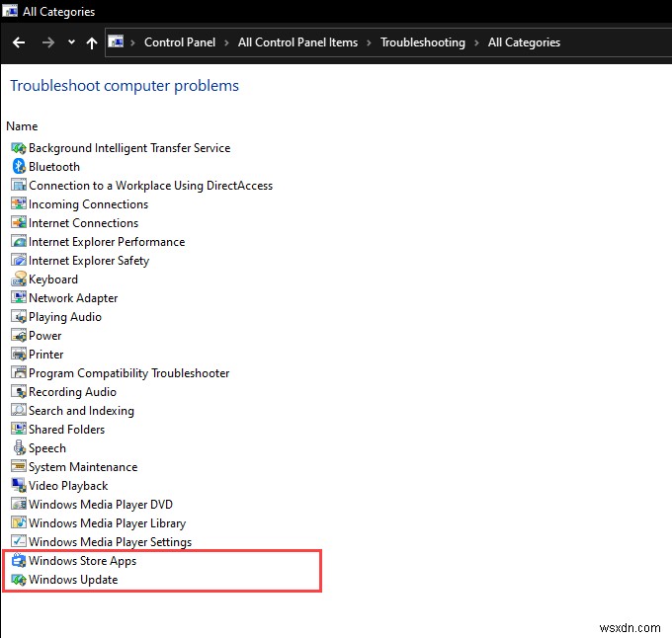
Task: Navigate to Troubleshooting breadcrumb
Action: (x=423, y=42)
